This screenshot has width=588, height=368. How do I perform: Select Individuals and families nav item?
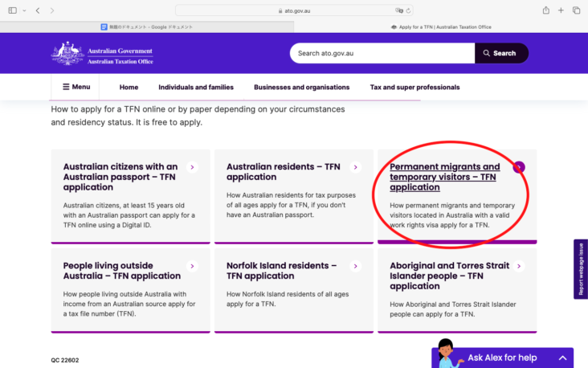196,87
